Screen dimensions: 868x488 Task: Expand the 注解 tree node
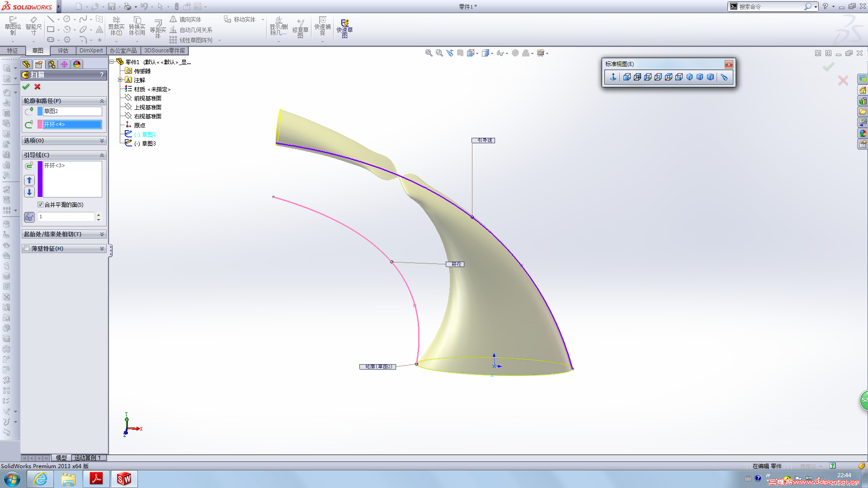point(120,80)
